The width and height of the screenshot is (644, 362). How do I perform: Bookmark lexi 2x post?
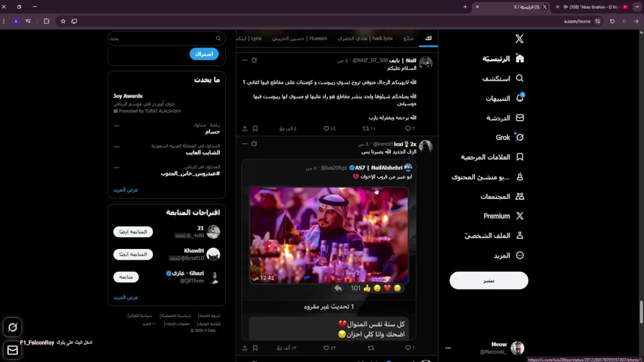coord(255,348)
